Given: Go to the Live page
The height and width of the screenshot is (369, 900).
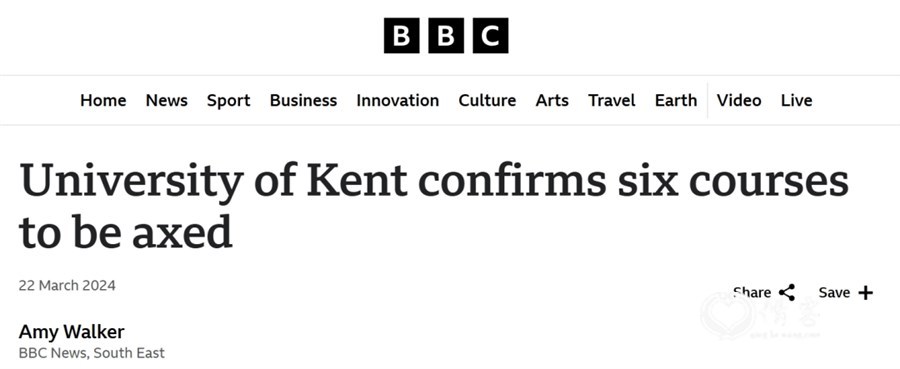Looking at the screenshot, I should click(x=797, y=100).
